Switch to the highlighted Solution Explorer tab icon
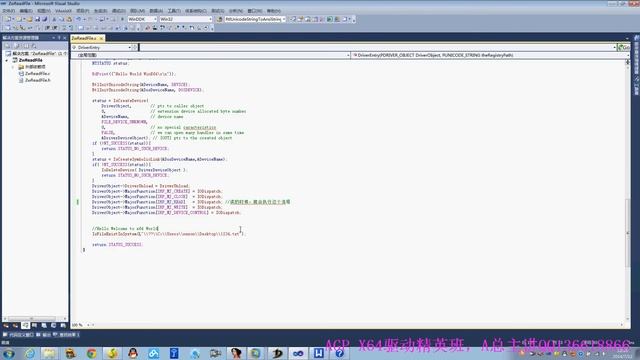640x360 pixels. (x=25, y=325)
